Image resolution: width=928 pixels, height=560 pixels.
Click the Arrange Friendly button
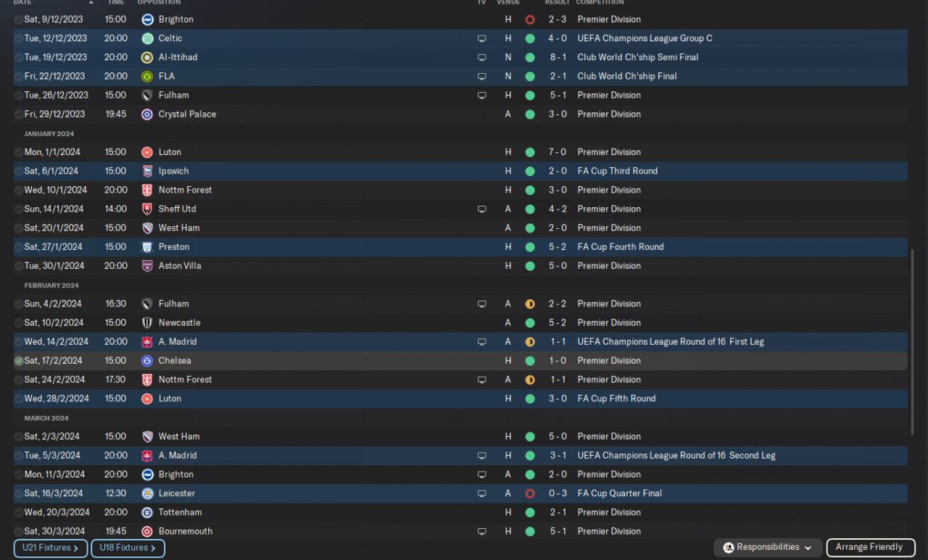869,548
